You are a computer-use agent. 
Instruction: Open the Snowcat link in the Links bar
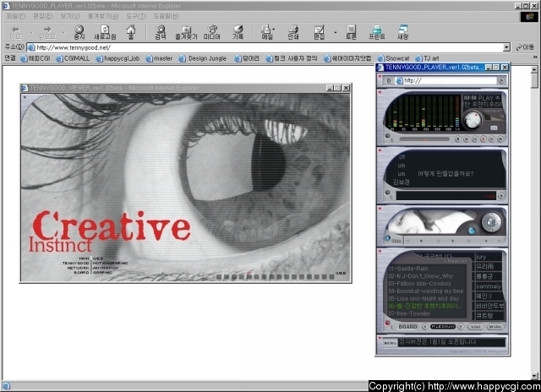click(394, 58)
